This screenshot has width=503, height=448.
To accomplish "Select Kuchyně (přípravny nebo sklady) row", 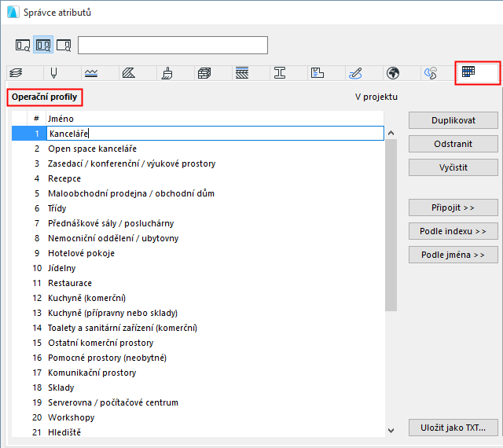I will click(x=197, y=313).
